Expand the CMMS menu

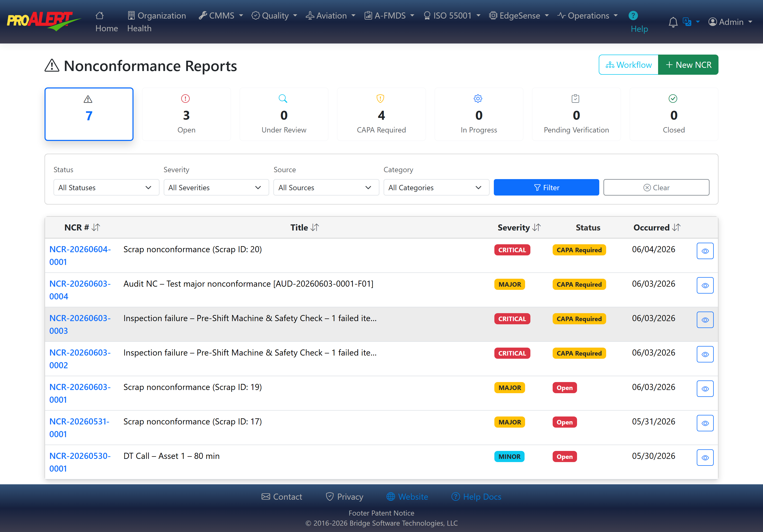pos(221,15)
